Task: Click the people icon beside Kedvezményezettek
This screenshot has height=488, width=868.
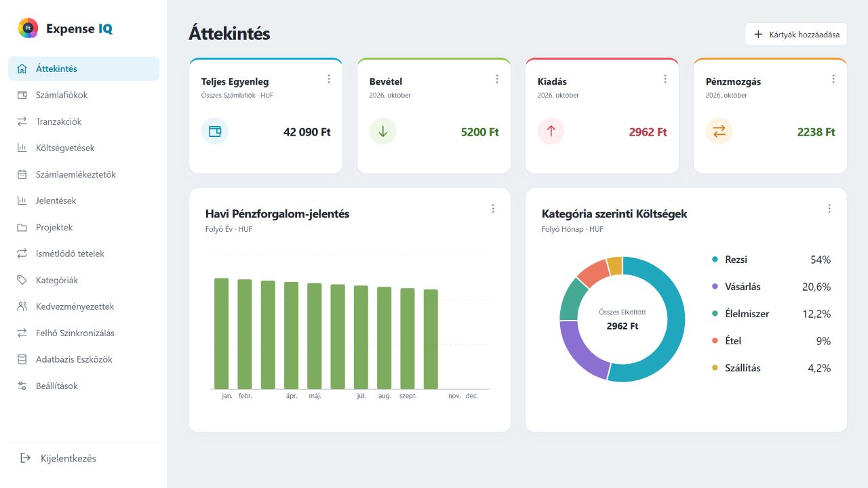Action: click(x=22, y=306)
